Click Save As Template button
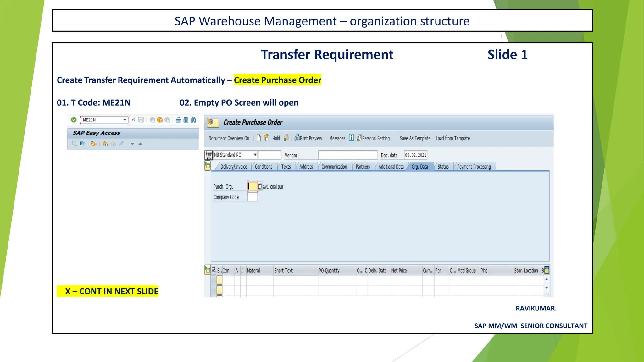The height and width of the screenshot is (362, 644). tap(415, 138)
